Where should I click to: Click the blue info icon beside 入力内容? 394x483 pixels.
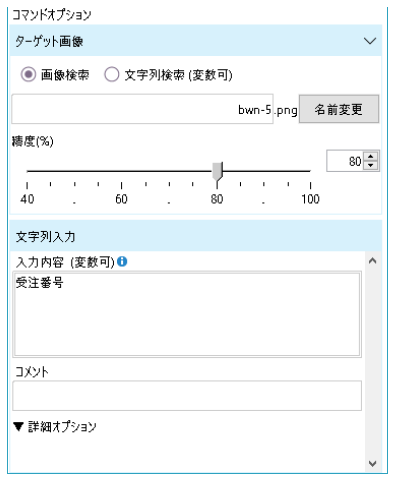[x=122, y=262]
